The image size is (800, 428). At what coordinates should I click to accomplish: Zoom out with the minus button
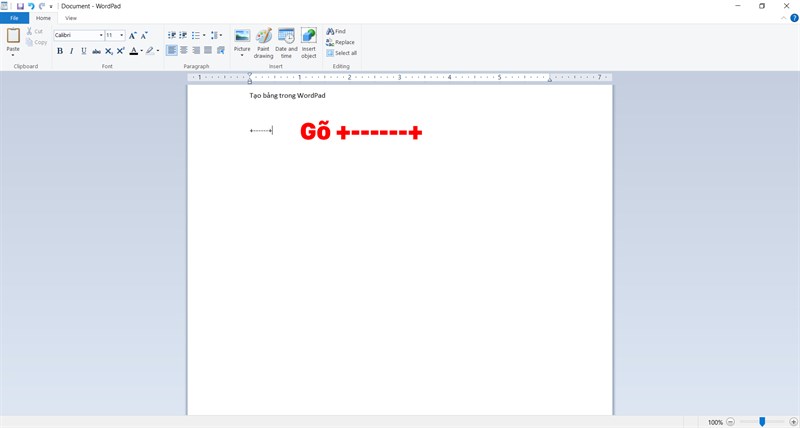click(x=731, y=422)
